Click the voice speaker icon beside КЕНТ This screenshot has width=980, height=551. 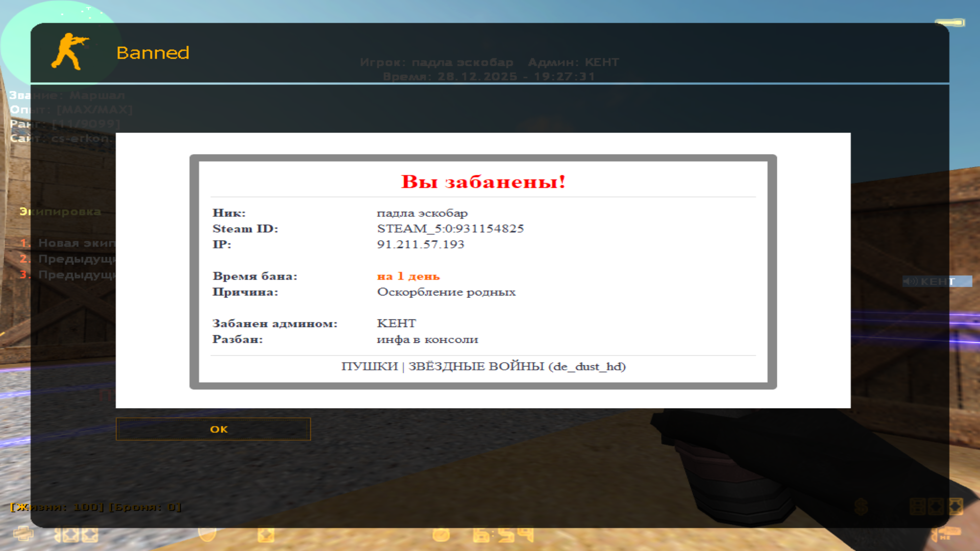911,282
